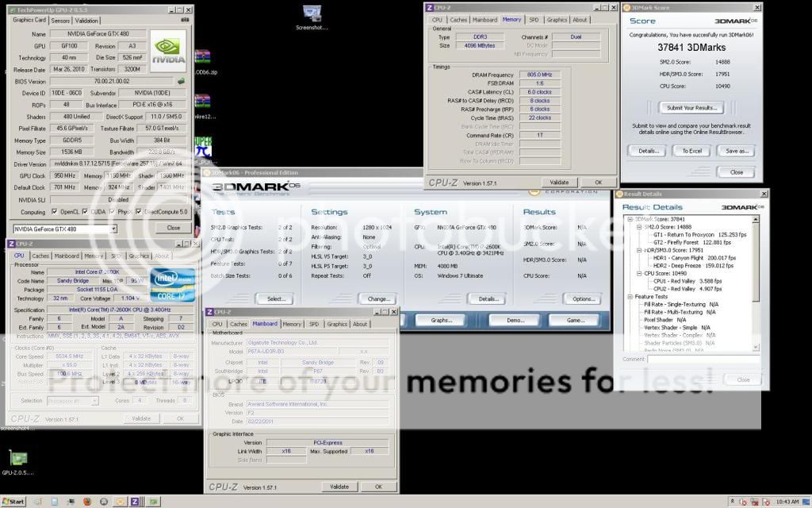Open the Memory tab in the CPU-Z mainboard window
The height and width of the screenshot is (508, 812).
[x=292, y=324]
